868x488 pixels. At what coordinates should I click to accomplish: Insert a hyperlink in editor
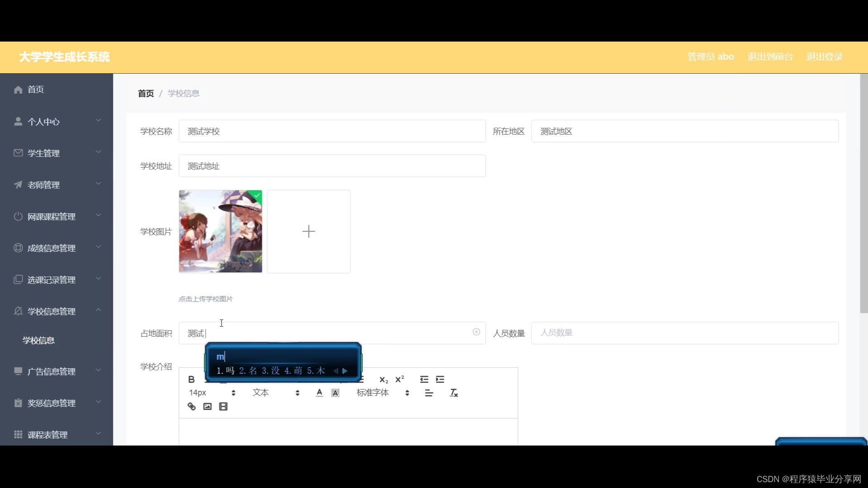coord(192,407)
